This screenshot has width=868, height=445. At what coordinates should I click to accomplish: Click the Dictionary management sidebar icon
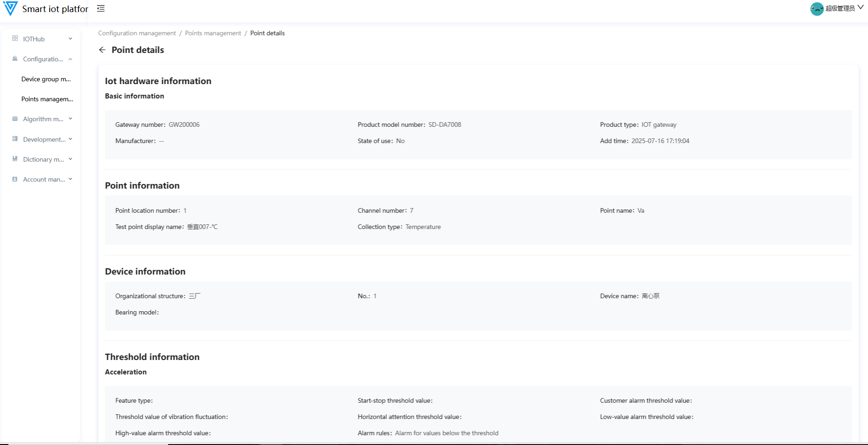pos(15,159)
